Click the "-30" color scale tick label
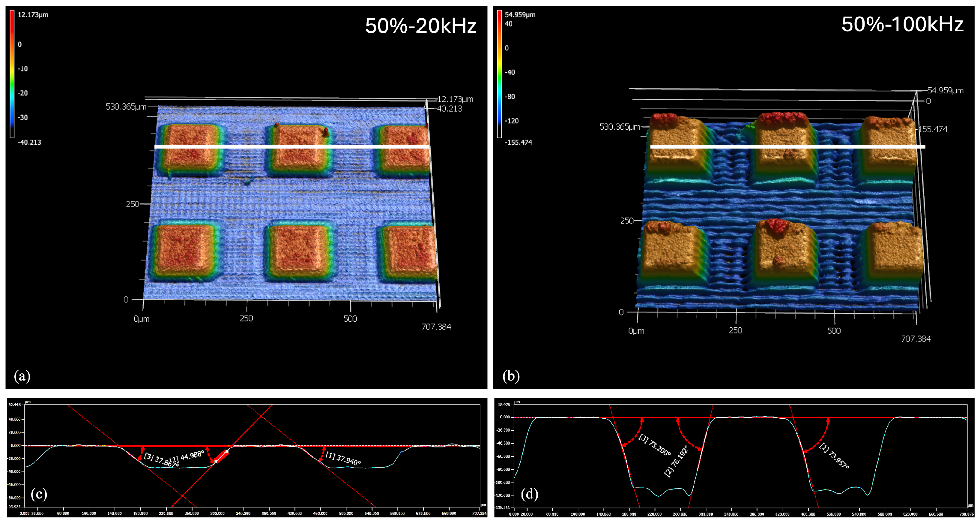The width and height of the screenshot is (980, 524). coord(23,117)
